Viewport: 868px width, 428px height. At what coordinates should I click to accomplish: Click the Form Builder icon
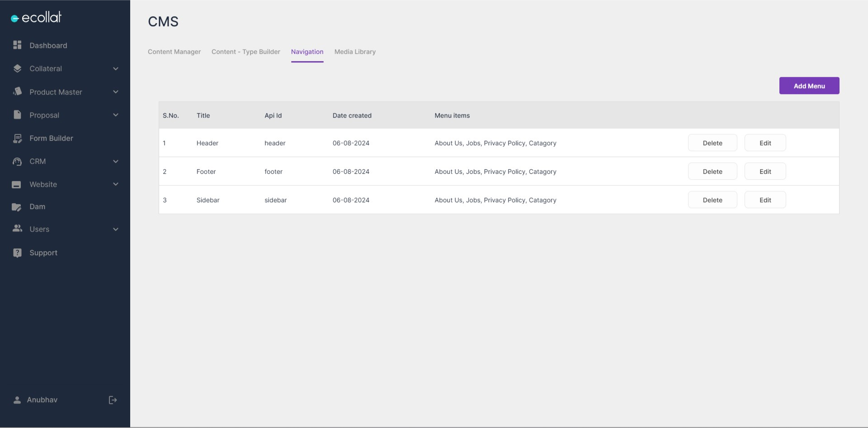(17, 138)
